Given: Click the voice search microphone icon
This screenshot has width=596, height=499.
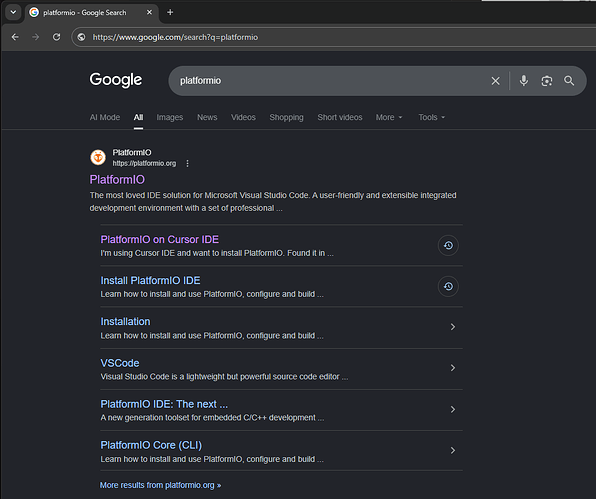Looking at the screenshot, I should pos(523,81).
